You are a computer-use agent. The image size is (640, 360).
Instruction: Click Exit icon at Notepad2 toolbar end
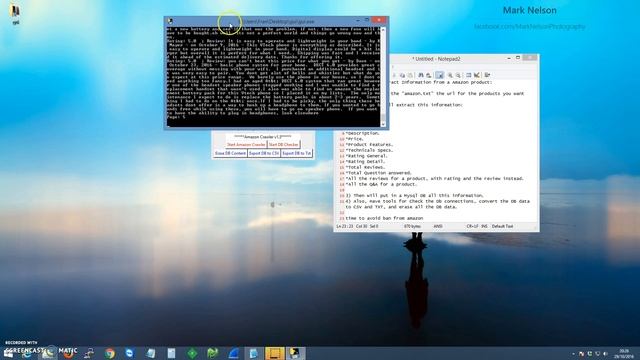click(x=487, y=75)
